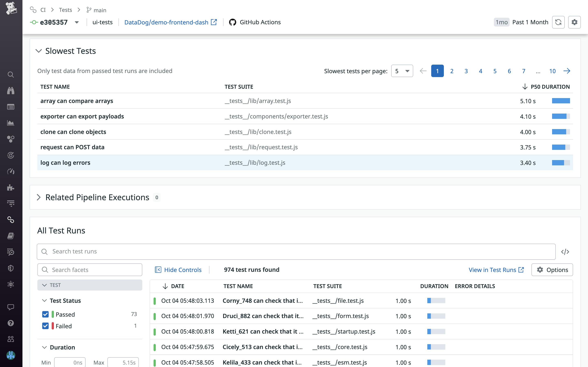Open the commit e305357 dropdown arrow
Image resolution: width=588 pixels, height=367 pixels.
coord(77,22)
